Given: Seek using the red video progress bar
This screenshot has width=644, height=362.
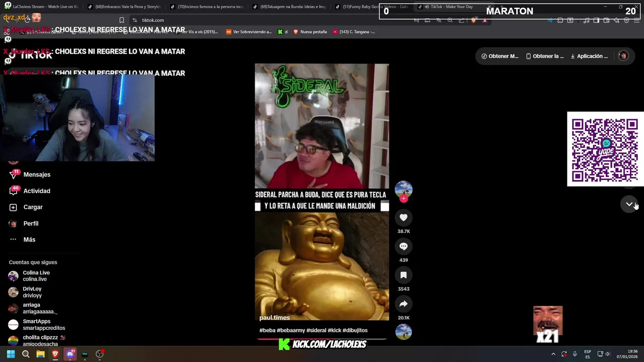Looking at the screenshot, I should [322, 339].
